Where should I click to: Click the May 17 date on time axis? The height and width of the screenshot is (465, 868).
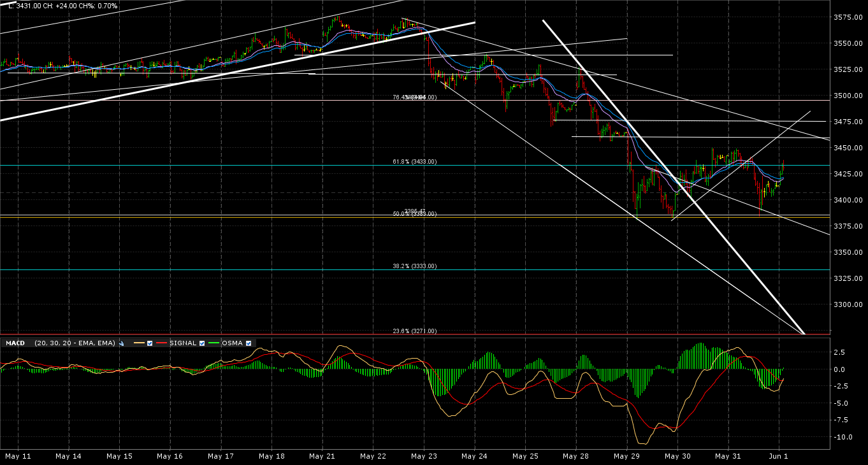click(x=219, y=457)
